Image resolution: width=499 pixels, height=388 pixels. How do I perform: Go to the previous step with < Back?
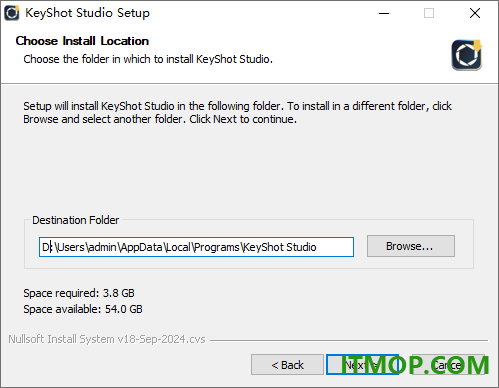coord(287,365)
